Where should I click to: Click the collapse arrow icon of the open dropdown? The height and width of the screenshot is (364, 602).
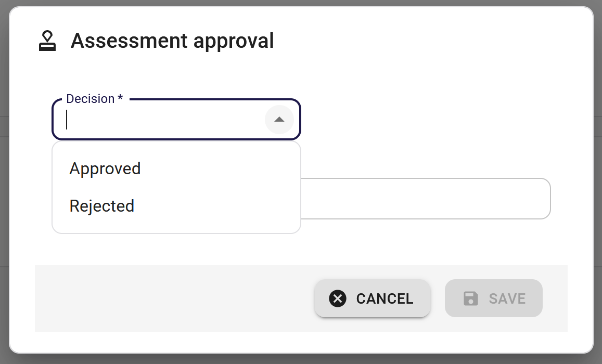pos(279,119)
